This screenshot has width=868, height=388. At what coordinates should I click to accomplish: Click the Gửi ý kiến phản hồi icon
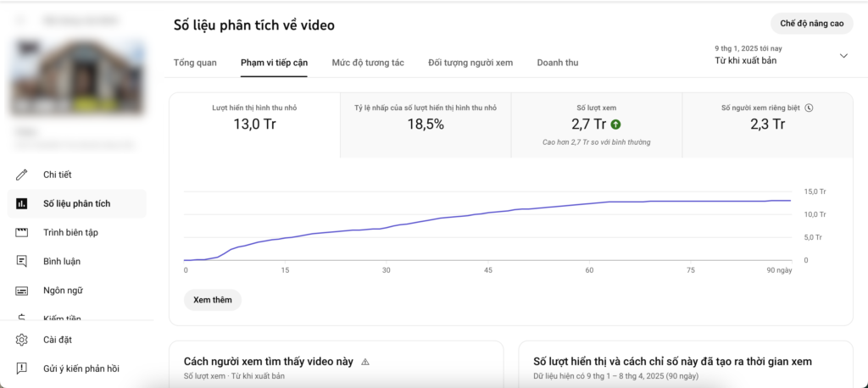23,369
